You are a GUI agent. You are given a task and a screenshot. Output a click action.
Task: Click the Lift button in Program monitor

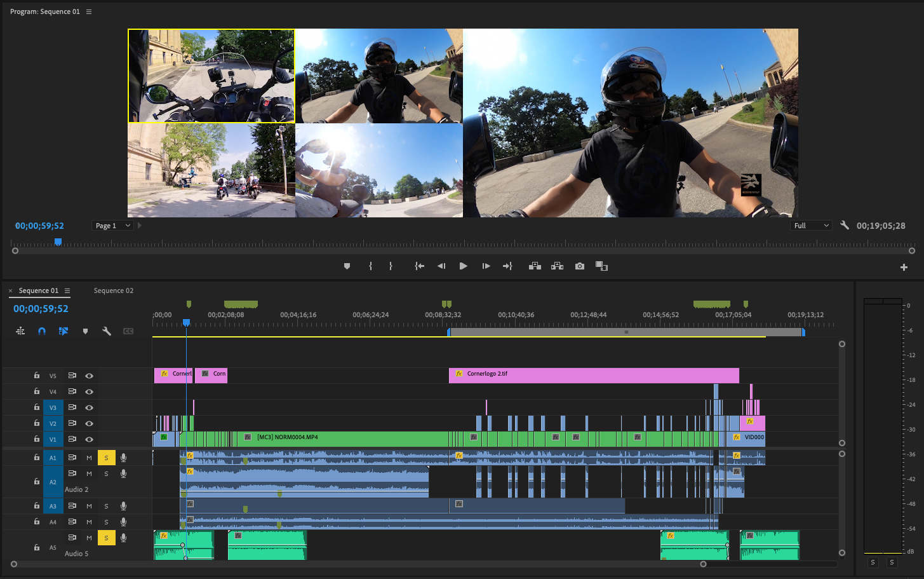point(535,266)
